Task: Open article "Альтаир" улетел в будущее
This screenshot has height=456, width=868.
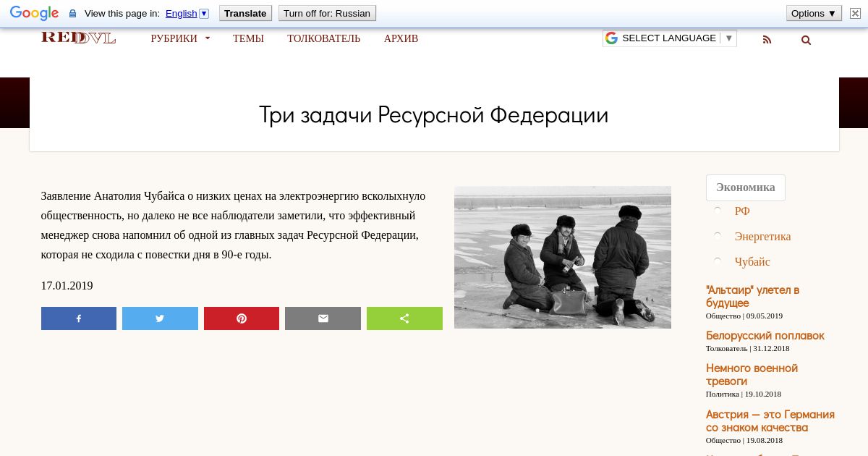Action: pyautogui.click(x=752, y=297)
